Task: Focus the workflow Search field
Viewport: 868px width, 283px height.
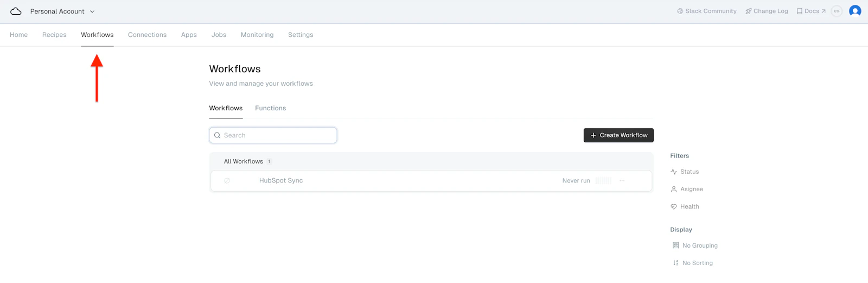Action: 273,135
